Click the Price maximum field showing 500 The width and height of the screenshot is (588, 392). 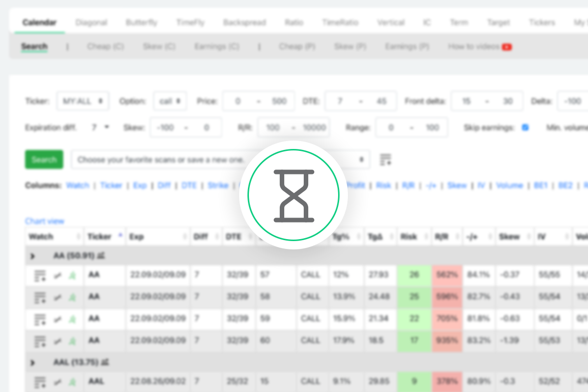(x=279, y=101)
